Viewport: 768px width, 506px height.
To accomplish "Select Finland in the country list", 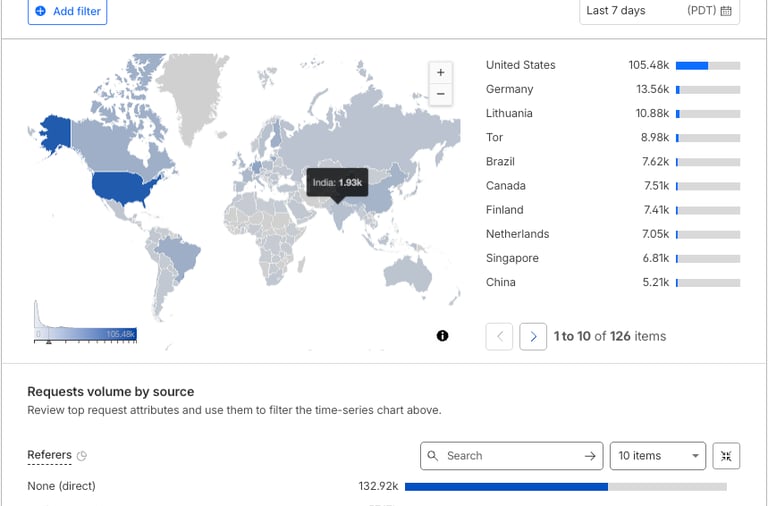I will tap(613, 210).
